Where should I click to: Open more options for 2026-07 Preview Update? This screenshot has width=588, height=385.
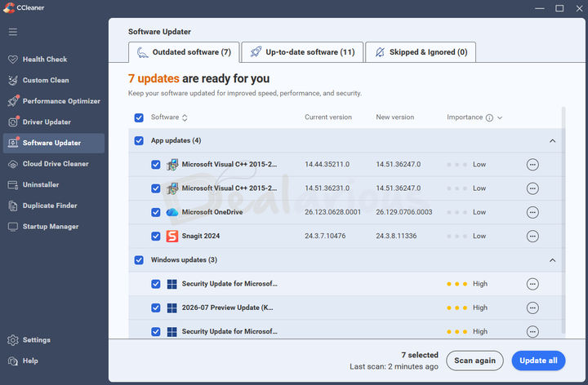[532, 308]
